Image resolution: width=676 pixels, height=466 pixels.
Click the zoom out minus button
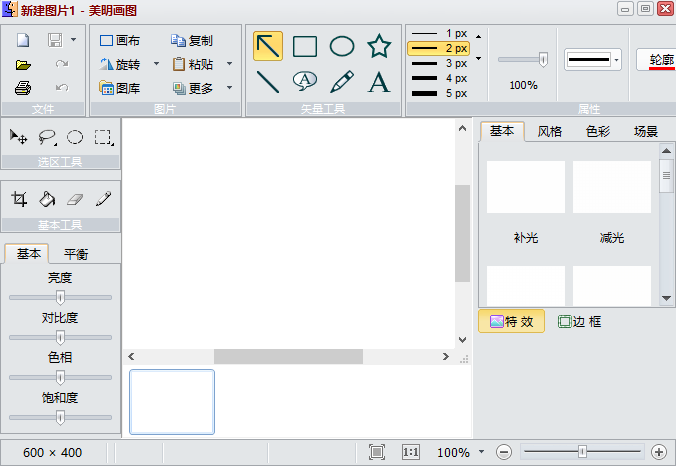point(504,452)
